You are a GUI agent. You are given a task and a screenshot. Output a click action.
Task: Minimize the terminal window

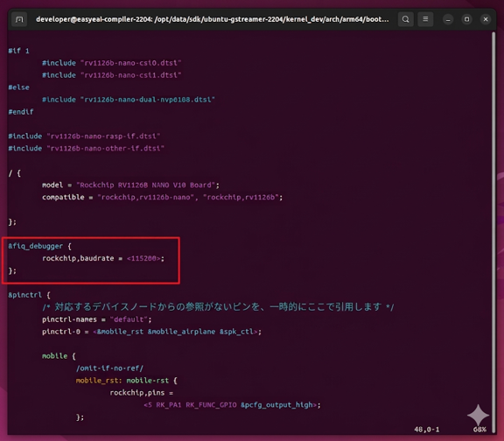tap(448, 19)
